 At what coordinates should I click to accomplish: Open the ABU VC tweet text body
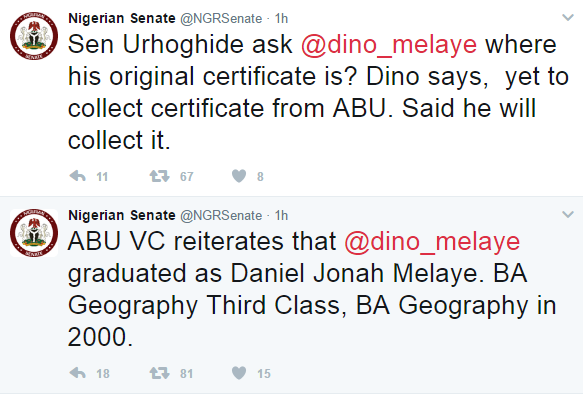tap(312, 289)
